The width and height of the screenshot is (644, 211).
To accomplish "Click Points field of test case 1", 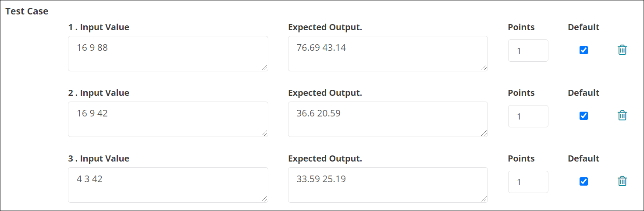I will point(528,50).
